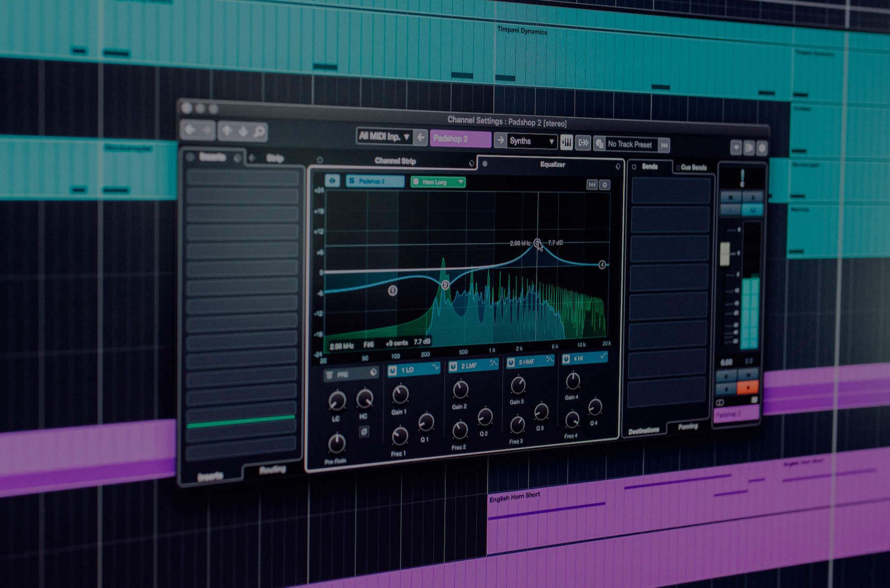Open the Channel Strip preset diamond menu

tap(471, 164)
